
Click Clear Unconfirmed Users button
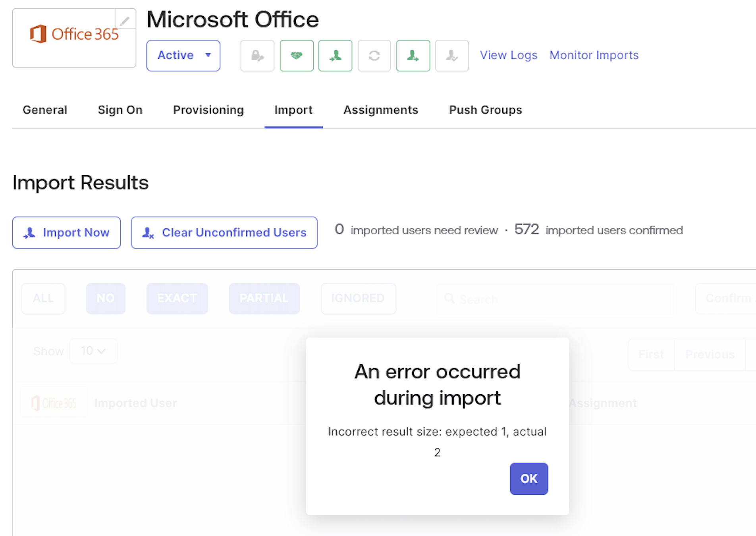(x=224, y=233)
